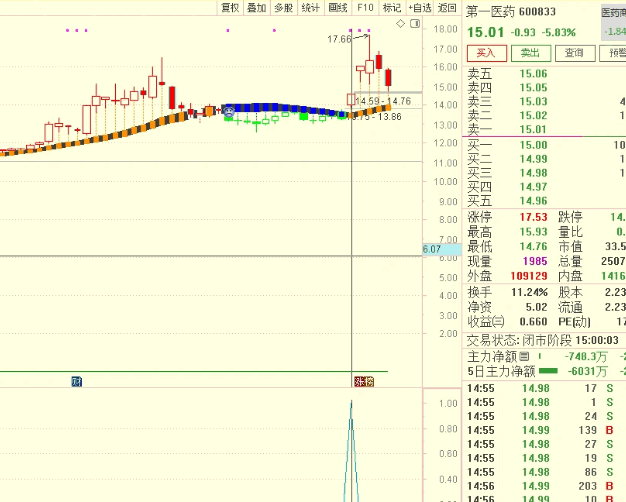Click the 净资 value 5.02
Viewport: 626px width, 502px height.
pos(536,307)
